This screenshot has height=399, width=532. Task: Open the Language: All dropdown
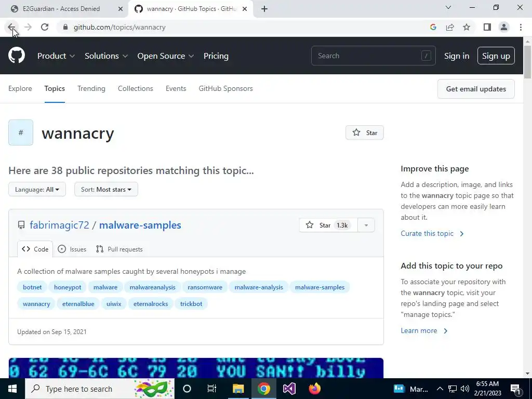point(37,189)
